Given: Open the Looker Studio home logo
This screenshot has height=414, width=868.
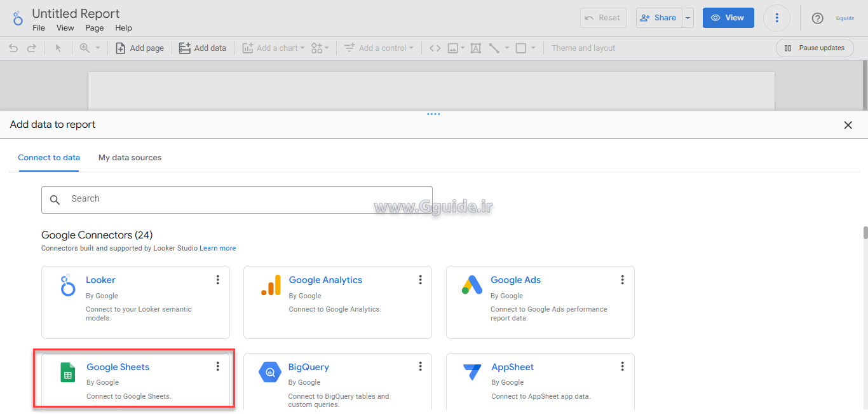Looking at the screenshot, I should (x=18, y=18).
